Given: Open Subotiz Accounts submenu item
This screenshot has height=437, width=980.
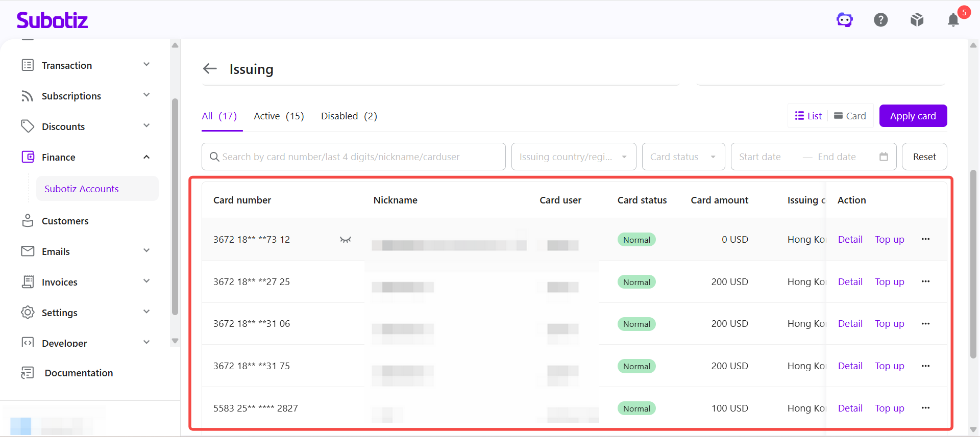Looking at the screenshot, I should 97,189.
